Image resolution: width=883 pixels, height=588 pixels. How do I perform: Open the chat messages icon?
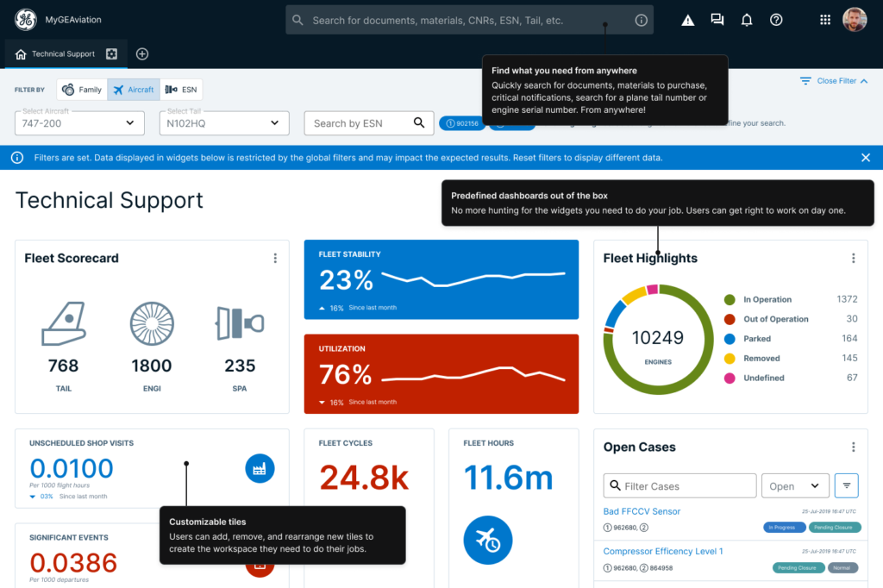[x=717, y=20]
